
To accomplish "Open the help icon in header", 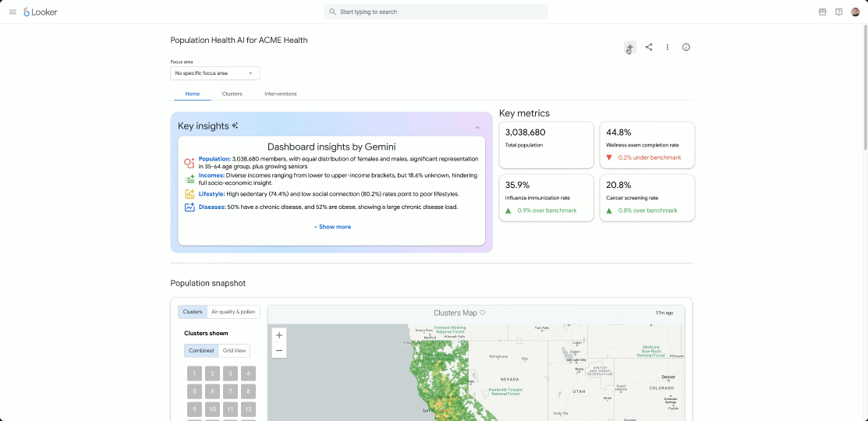I will 838,12.
